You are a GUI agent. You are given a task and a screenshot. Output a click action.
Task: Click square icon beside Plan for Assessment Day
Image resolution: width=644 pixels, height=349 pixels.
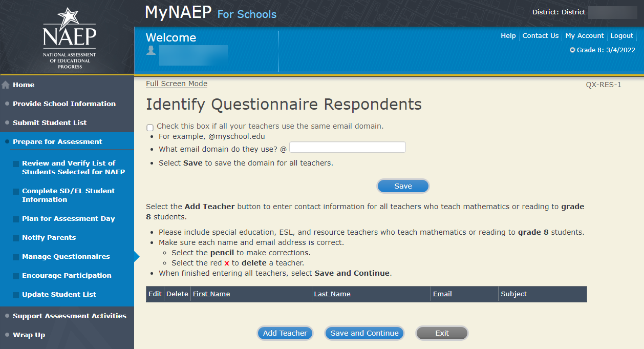click(16, 219)
